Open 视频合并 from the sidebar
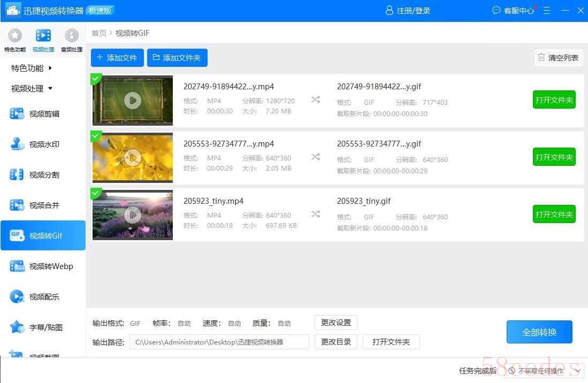The image size is (588, 383). point(43,205)
